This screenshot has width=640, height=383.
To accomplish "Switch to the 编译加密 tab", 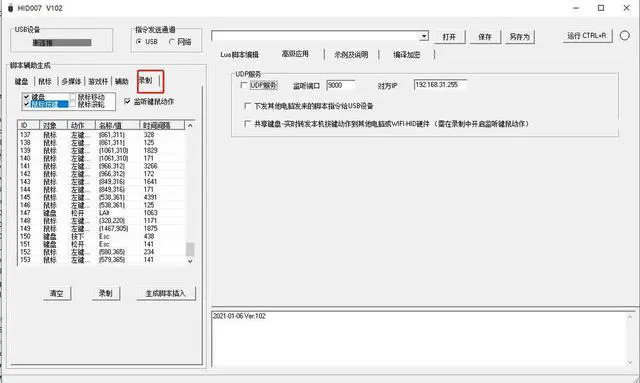I will click(x=407, y=54).
